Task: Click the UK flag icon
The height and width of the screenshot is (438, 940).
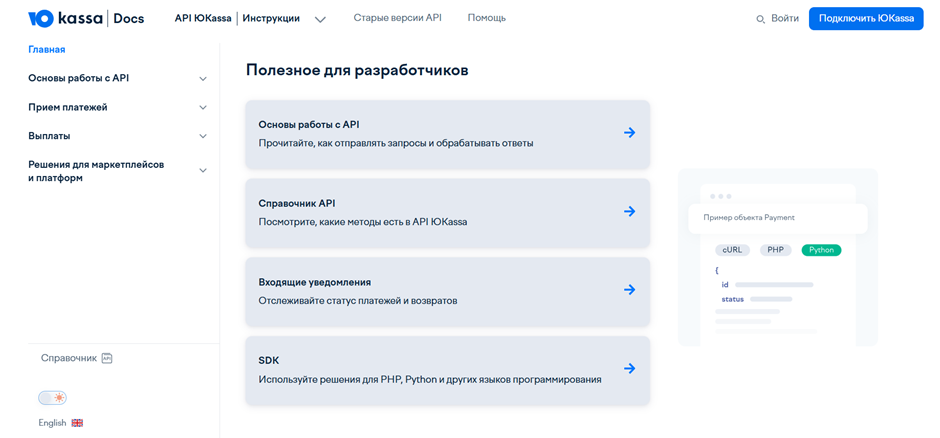Action: [77, 422]
